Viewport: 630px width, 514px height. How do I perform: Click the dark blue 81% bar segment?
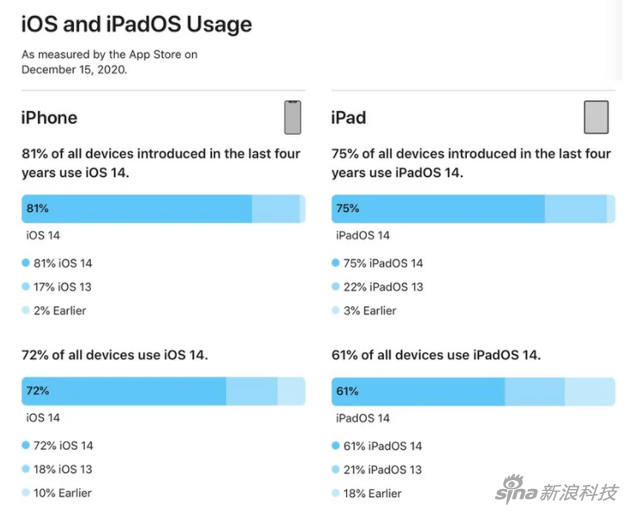click(136, 209)
